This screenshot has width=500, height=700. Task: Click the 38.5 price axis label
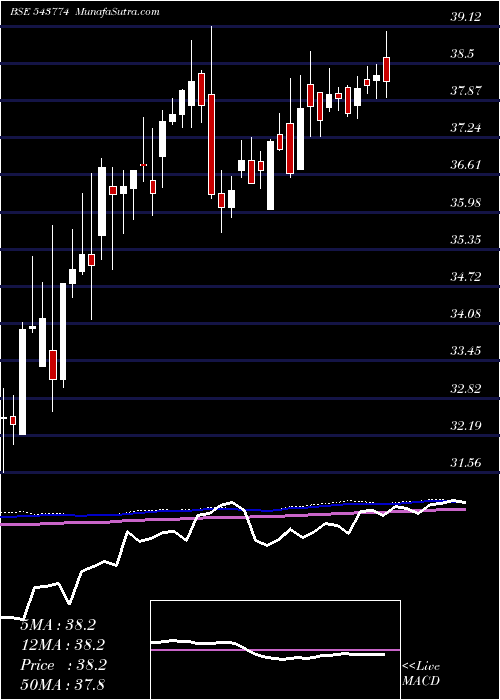462,54
